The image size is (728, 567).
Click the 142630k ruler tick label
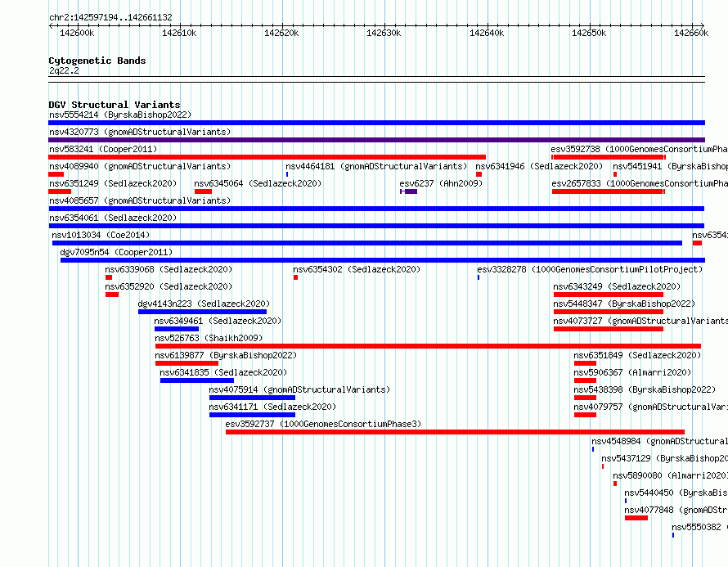384,33
